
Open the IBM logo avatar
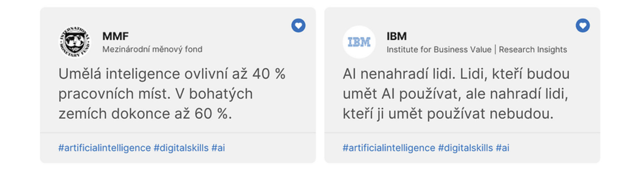359,42
